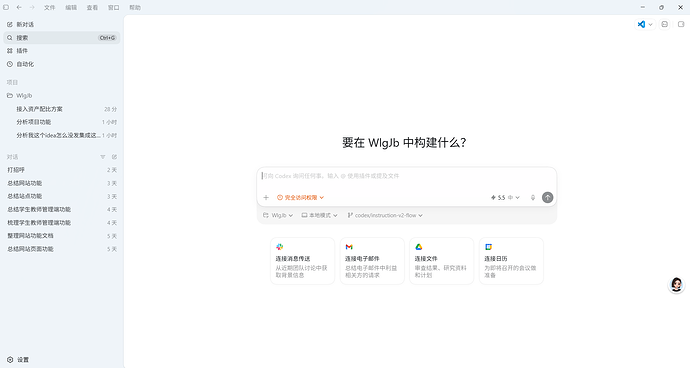This screenshot has height=368, width=690.
Task: Go back with the left arrow
Action: click(x=19, y=7)
